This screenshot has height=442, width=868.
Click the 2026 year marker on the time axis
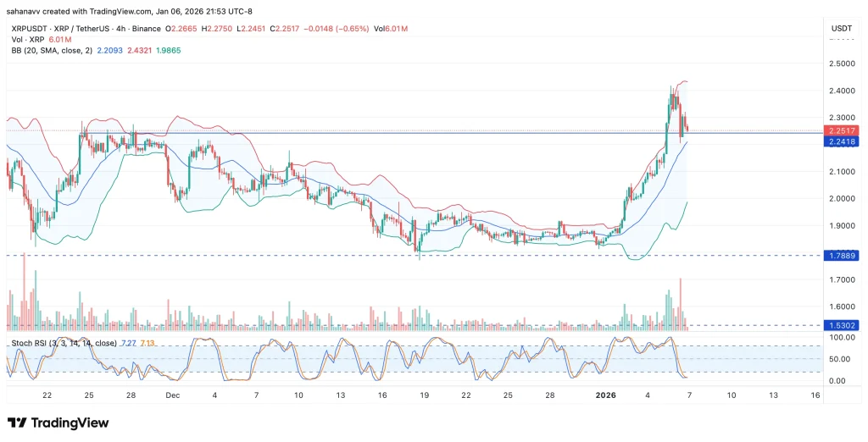pyautogui.click(x=605, y=395)
